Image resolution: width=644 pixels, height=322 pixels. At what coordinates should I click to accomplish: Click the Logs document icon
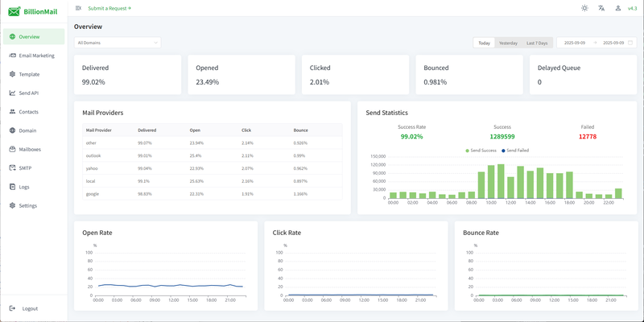[x=12, y=187]
